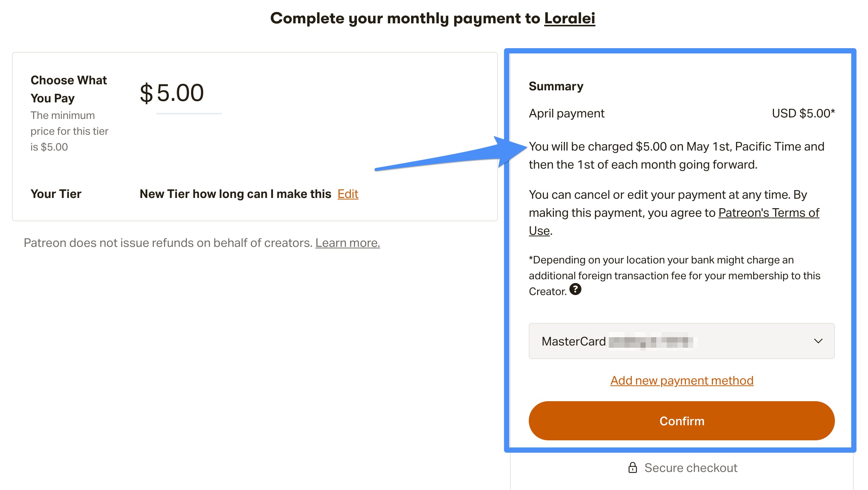Click the dollar sign before the amount

tap(146, 93)
